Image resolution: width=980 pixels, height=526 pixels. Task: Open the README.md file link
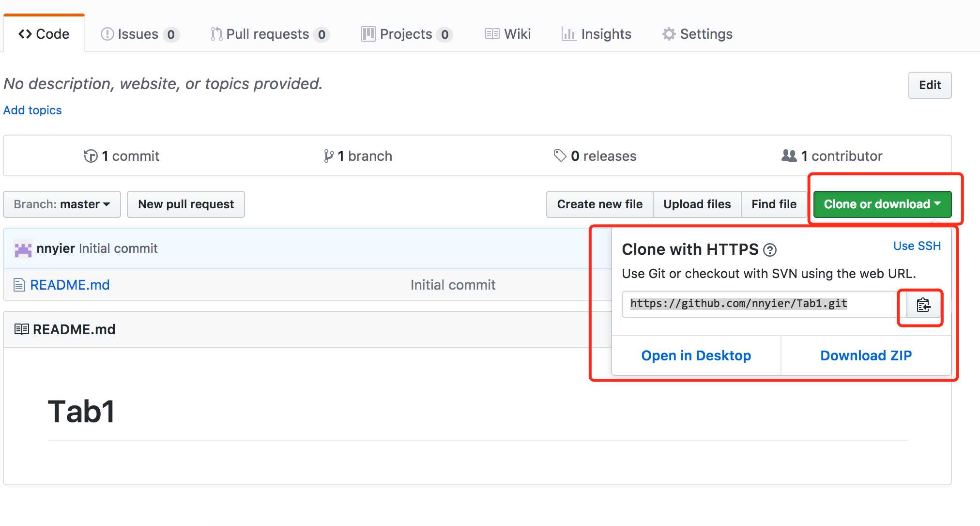pos(70,285)
